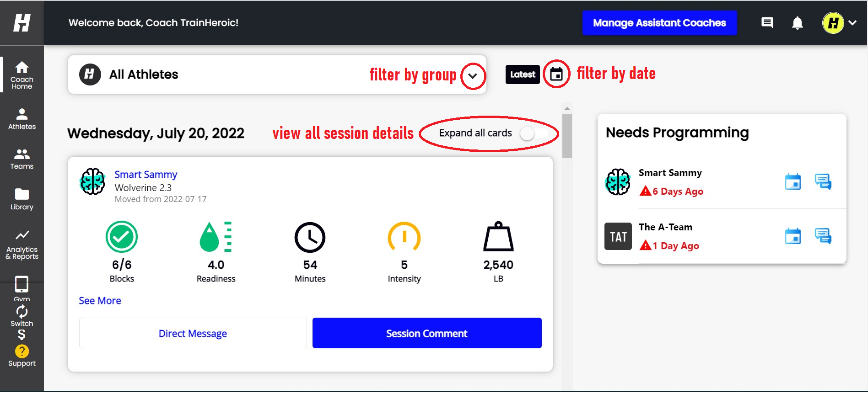Toggle Expand all cards switch
Screen dimensions: 868x394
534,133
